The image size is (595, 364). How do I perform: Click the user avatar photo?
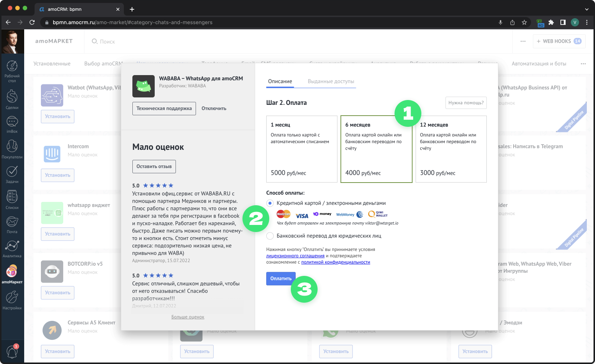tap(12, 42)
